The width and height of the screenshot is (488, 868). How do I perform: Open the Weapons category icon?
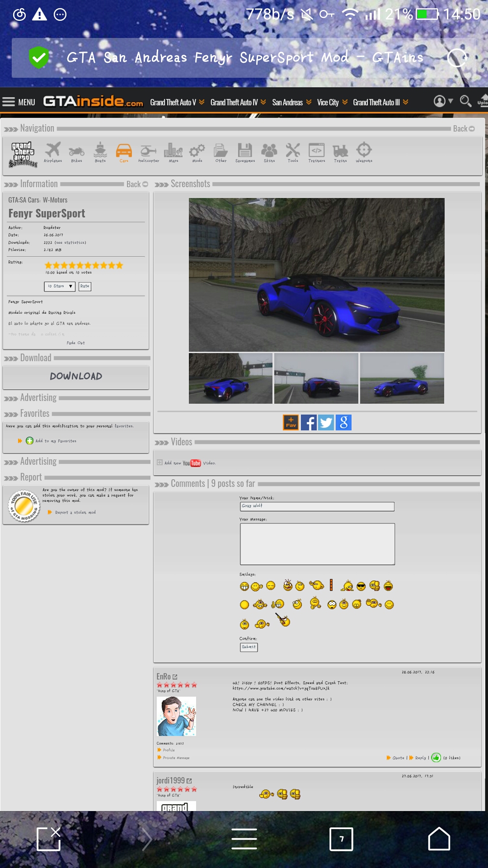364,152
